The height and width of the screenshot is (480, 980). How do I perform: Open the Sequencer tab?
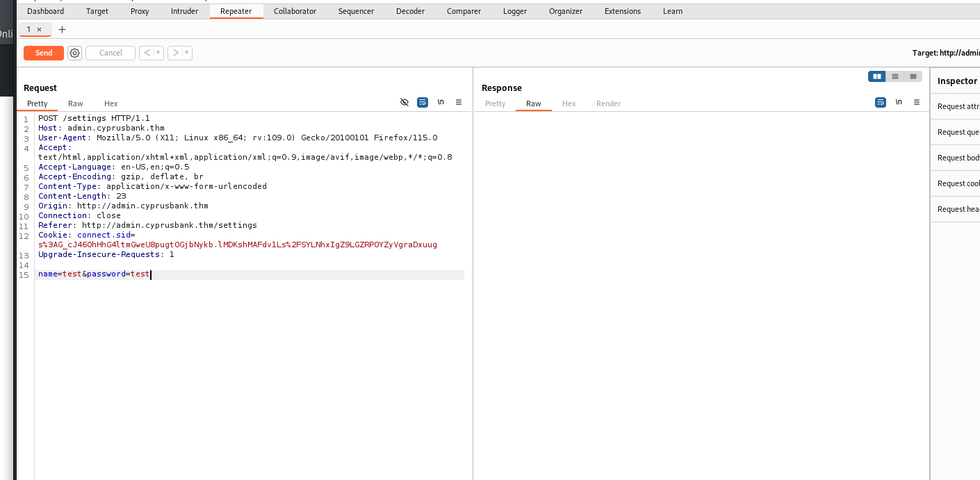tap(357, 11)
